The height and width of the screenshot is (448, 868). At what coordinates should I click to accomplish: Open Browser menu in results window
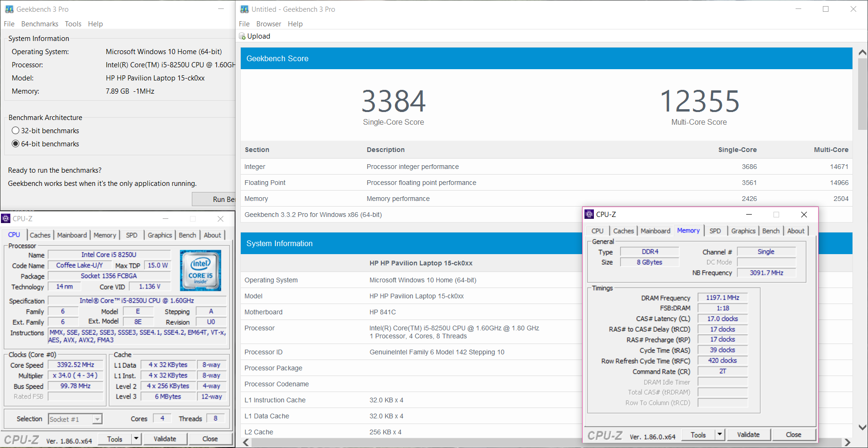click(x=268, y=24)
